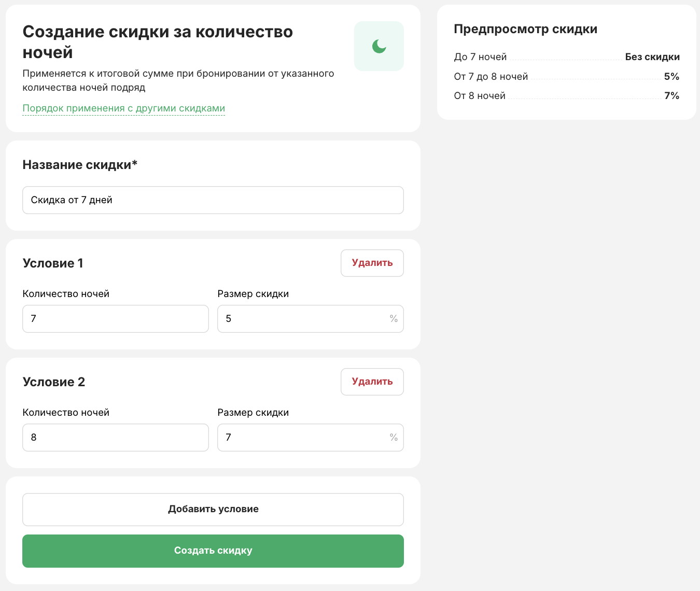Focus the discount name input field
The image size is (700, 591).
point(213,200)
